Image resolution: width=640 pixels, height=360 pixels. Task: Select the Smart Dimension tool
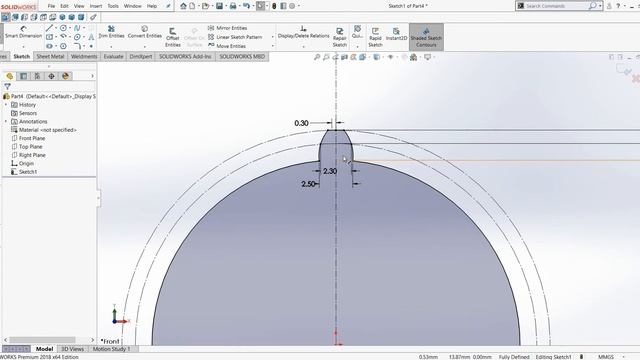pos(23,32)
